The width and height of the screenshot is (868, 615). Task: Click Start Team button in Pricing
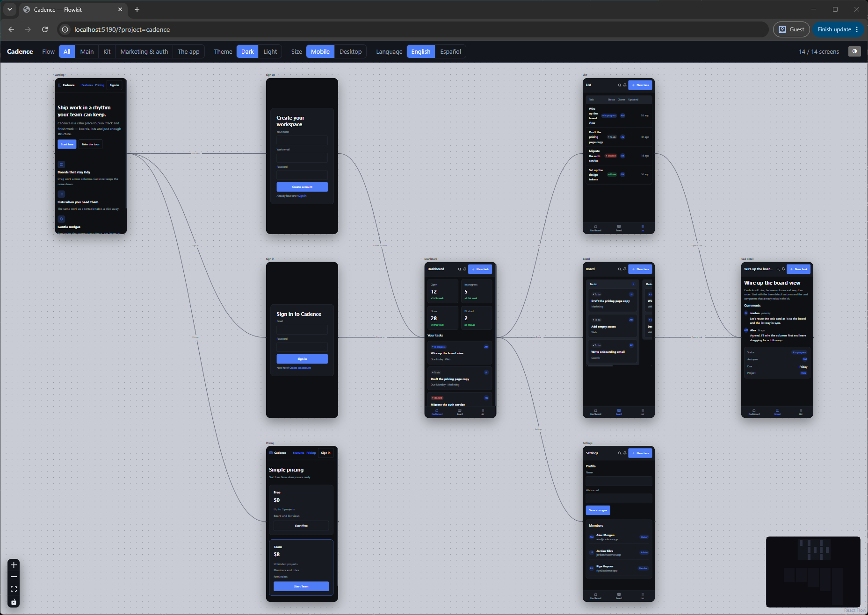tap(301, 586)
